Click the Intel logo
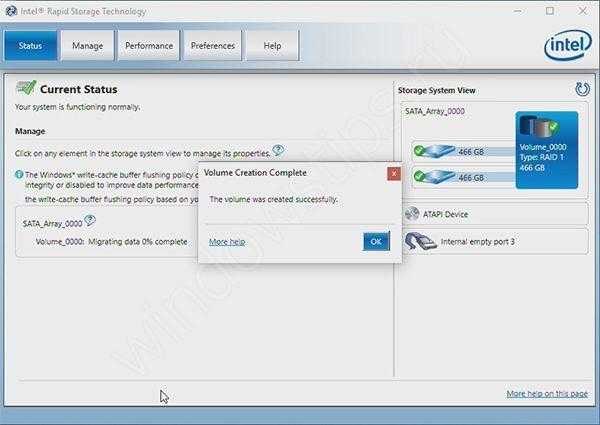 [x=565, y=45]
